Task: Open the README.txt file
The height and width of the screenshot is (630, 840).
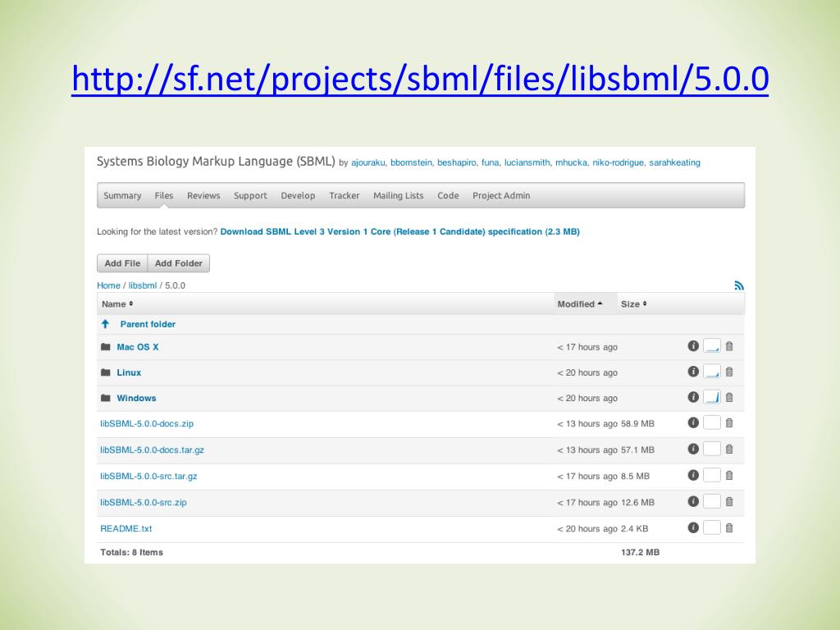Action: point(126,529)
